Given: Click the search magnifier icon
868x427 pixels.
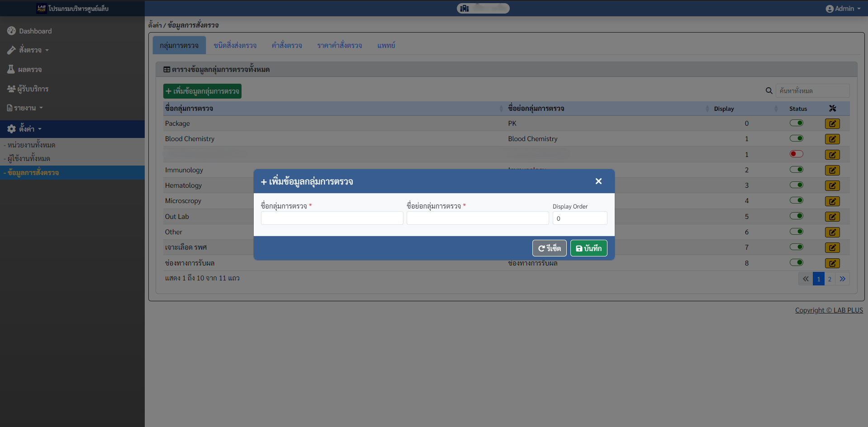Looking at the screenshot, I should click(x=768, y=91).
